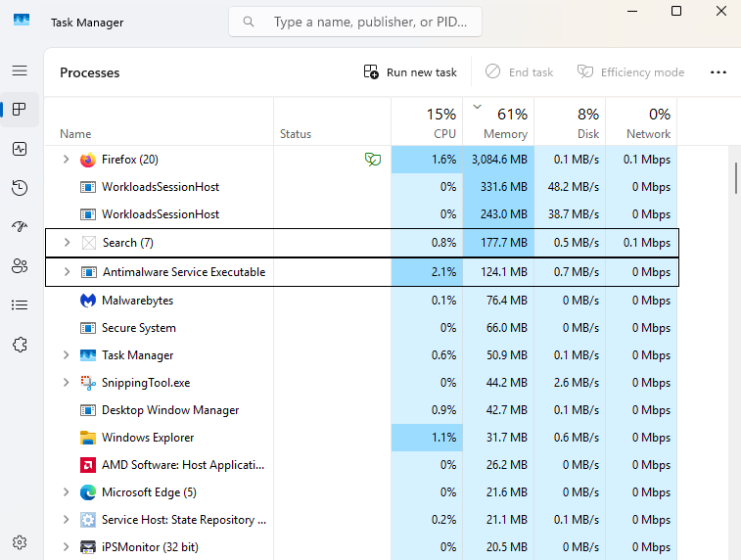Click Run new task button
Viewport: 741px width, 560px height.
pyautogui.click(x=410, y=72)
